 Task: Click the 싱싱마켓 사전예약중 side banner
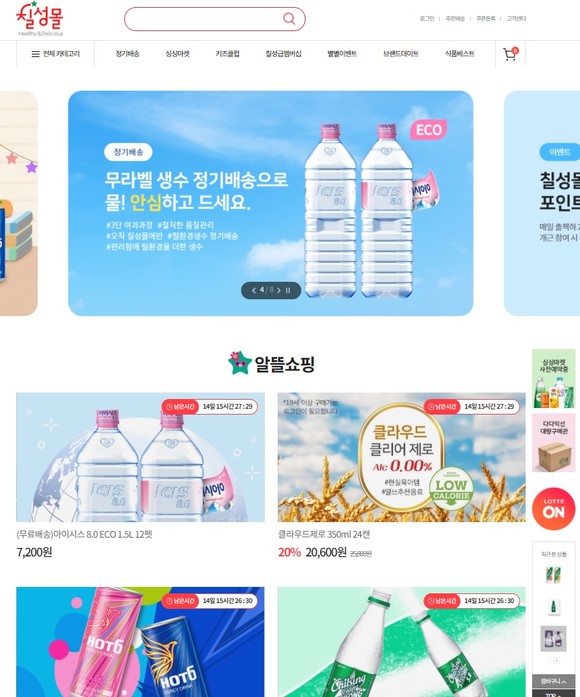(553, 379)
